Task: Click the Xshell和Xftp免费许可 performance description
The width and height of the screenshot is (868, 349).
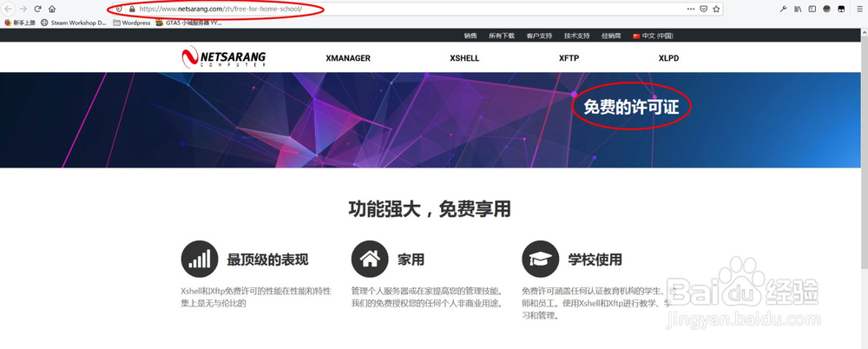Action: coord(256,297)
